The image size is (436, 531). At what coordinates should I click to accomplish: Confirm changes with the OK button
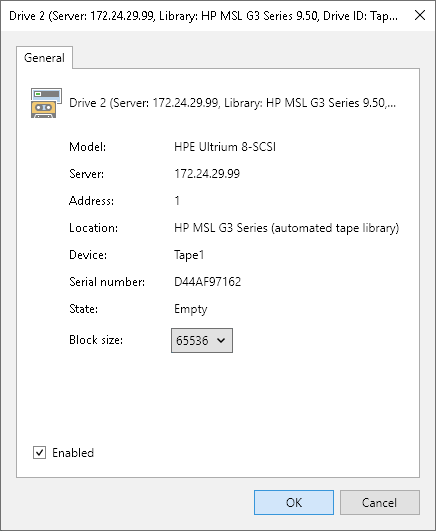[x=294, y=503]
